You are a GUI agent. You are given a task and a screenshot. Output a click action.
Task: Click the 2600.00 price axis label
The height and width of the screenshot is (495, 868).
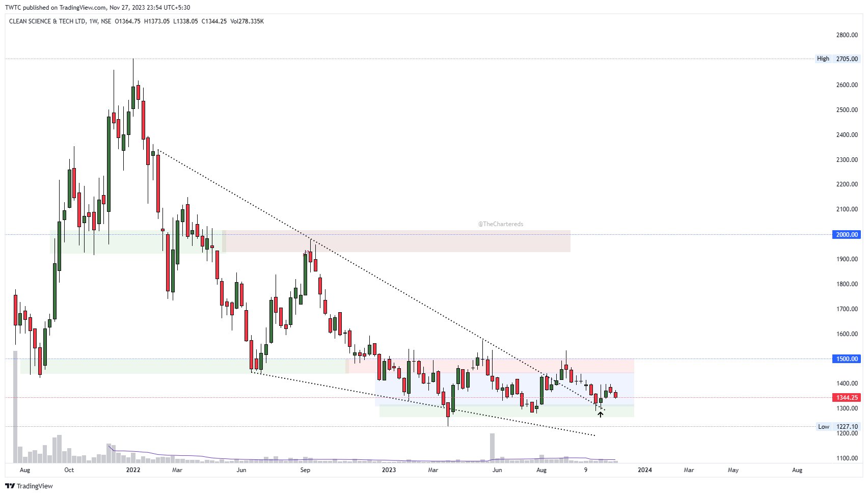click(847, 85)
